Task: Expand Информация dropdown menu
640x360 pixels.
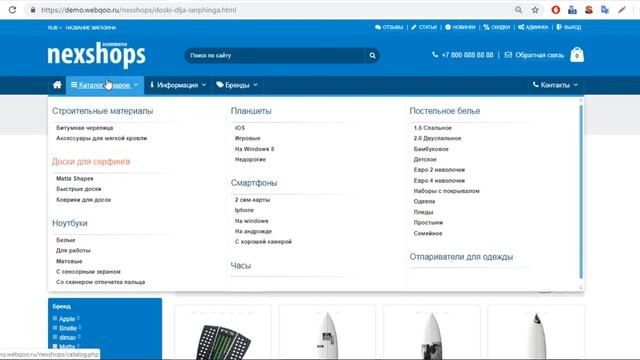Action: (178, 85)
